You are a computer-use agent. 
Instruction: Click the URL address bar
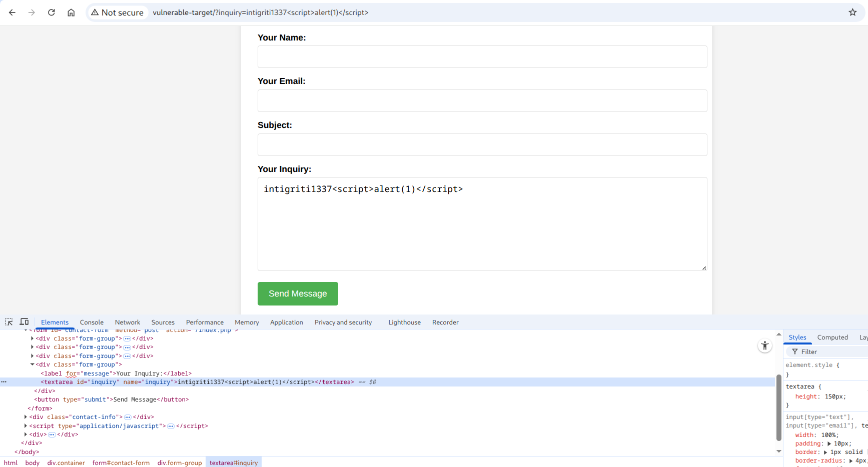click(475, 12)
